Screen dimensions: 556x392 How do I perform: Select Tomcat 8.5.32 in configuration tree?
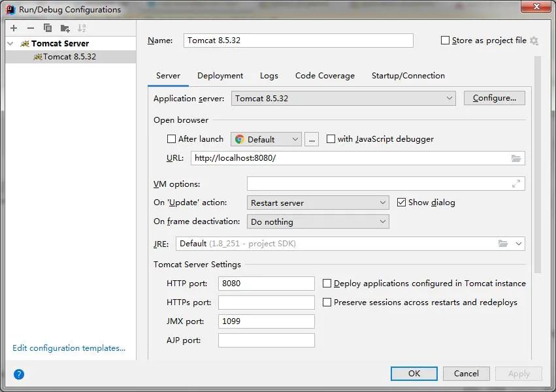[71, 57]
